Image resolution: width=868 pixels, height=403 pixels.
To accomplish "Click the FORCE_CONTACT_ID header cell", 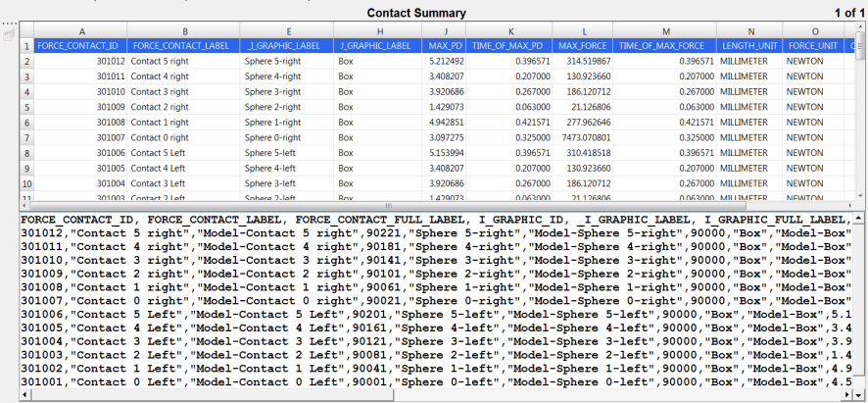I will 80,45.
